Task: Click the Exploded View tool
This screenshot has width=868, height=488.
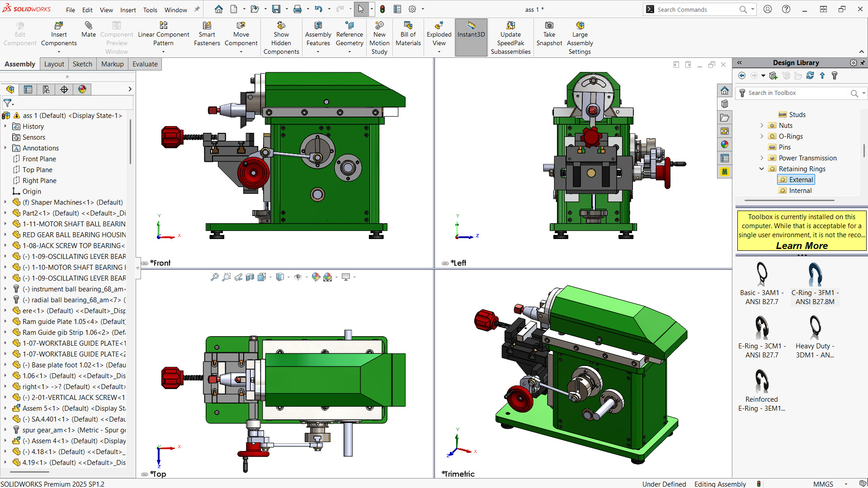Action: (439, 34)
